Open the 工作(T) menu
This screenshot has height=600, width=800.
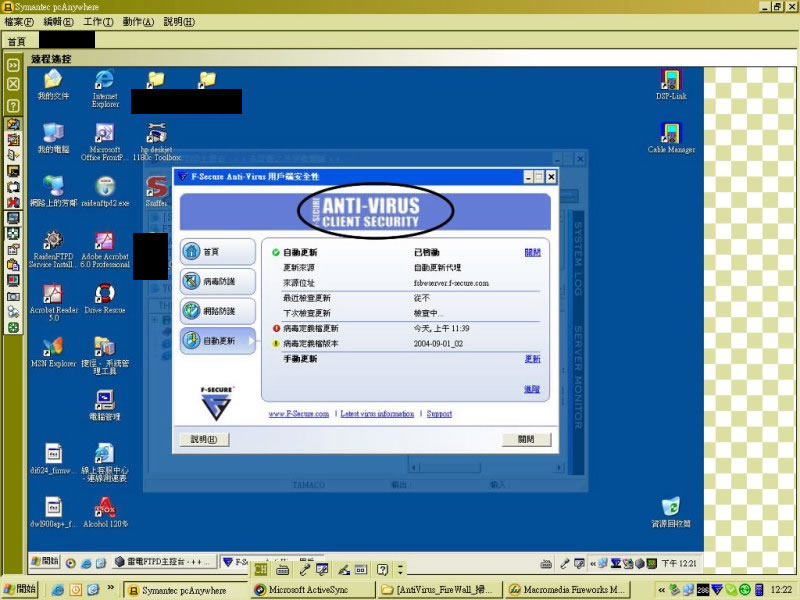pos(98,22)
